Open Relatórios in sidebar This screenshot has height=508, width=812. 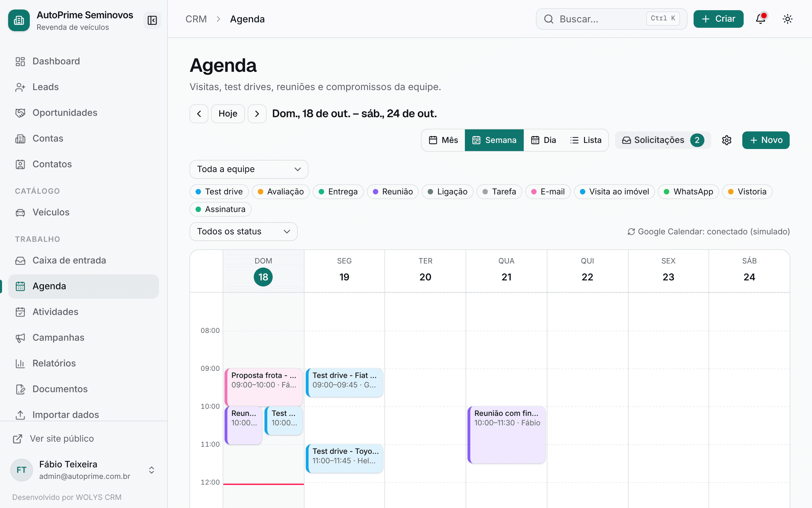(84, 363)
